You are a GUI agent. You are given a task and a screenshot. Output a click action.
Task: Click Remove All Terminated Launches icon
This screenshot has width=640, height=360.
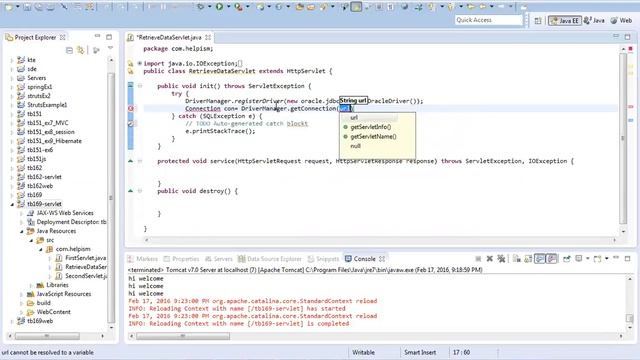pos(501,259)
